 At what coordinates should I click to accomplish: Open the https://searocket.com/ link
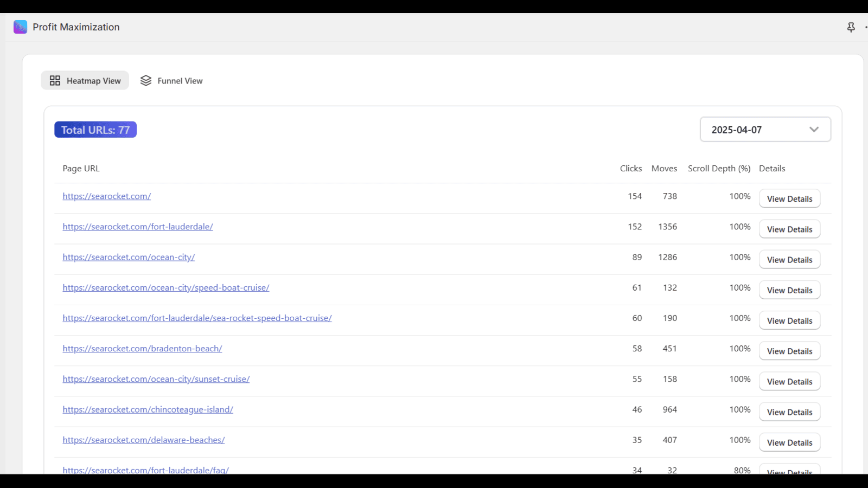106,196
